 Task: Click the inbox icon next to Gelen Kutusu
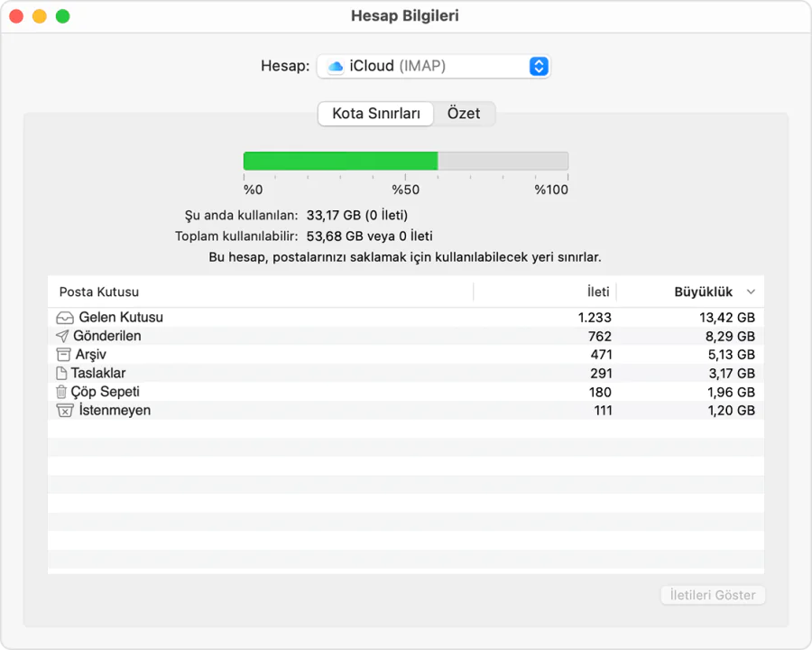63,317
